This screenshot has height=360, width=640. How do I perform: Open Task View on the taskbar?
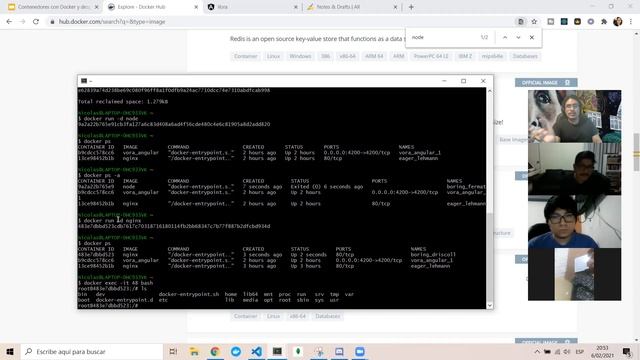173,351
